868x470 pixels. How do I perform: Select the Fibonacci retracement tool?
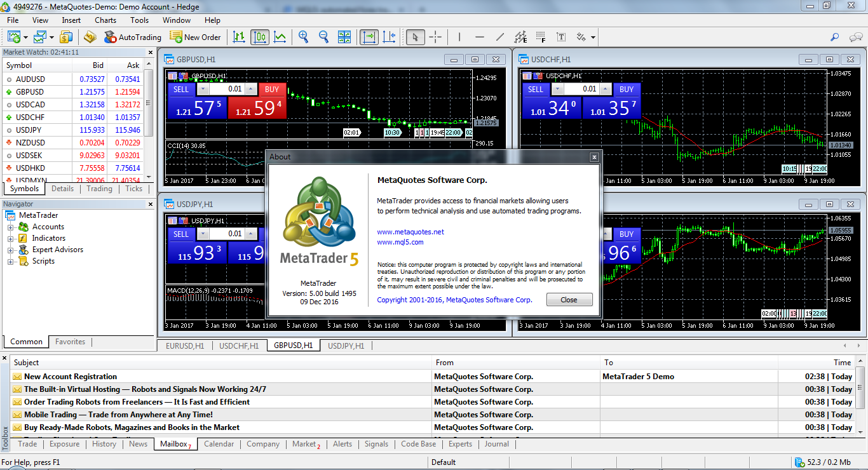(x=541, y=37)
